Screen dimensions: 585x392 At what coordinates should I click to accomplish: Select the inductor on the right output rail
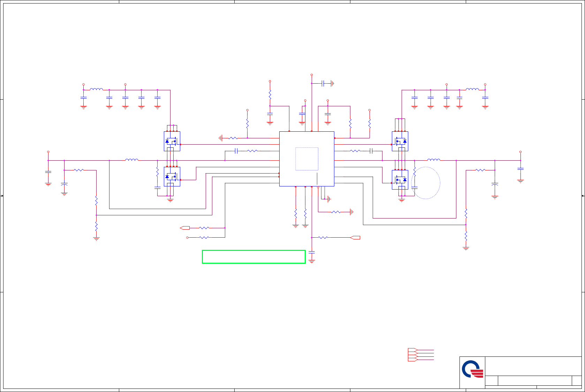click(434, 160)
